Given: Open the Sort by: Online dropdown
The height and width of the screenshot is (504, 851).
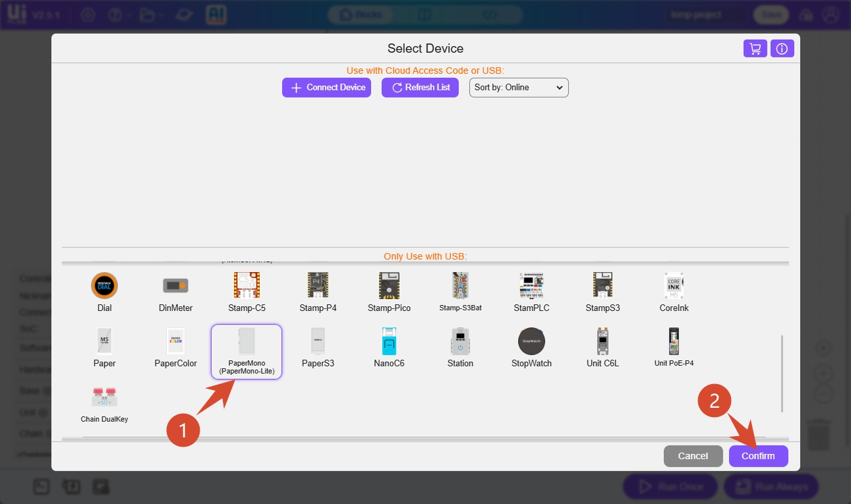Looking at the screenshot, I should point(519,88).
